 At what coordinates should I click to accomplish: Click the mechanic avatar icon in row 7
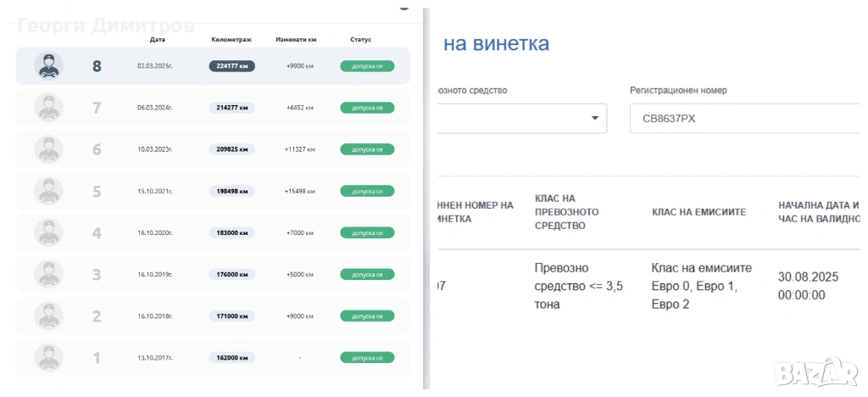(x=48, y=108)
